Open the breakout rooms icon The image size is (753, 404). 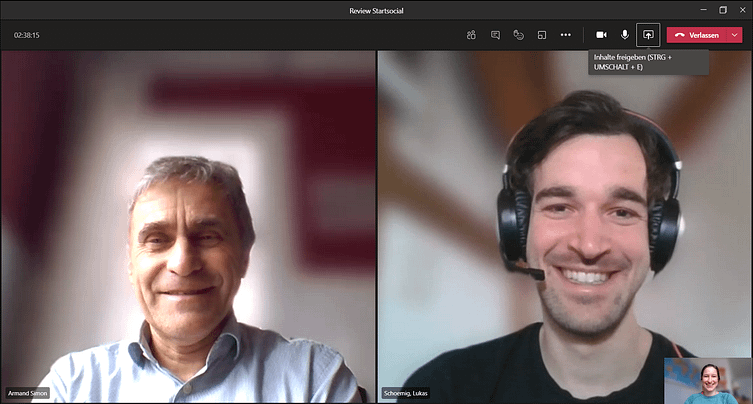542,35
